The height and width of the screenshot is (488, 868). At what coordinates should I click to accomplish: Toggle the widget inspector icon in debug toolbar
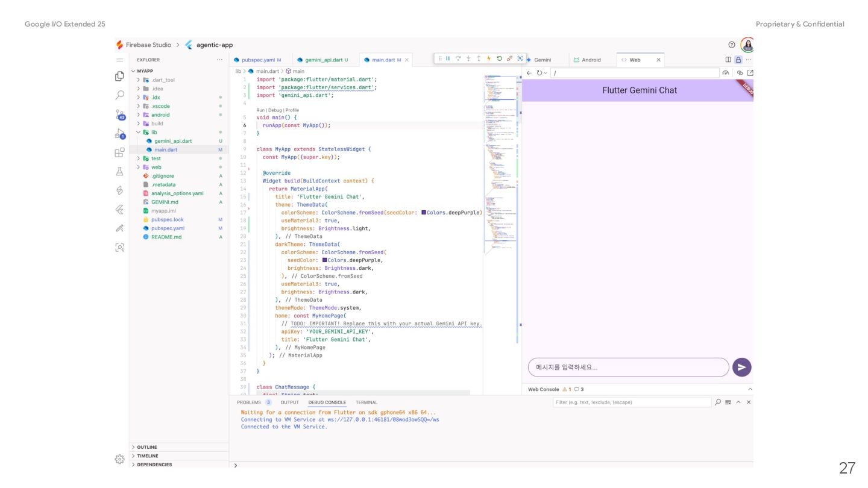[520, 58]
